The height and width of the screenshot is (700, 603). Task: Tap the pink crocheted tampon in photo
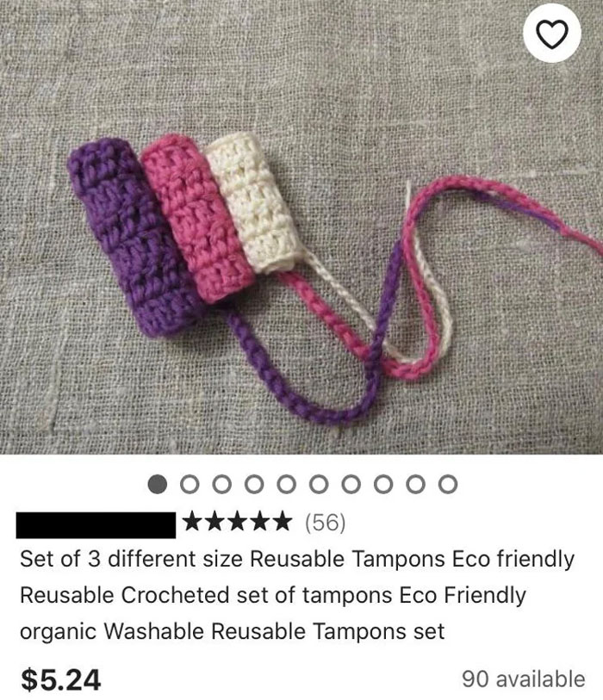[x=196, y=216]
